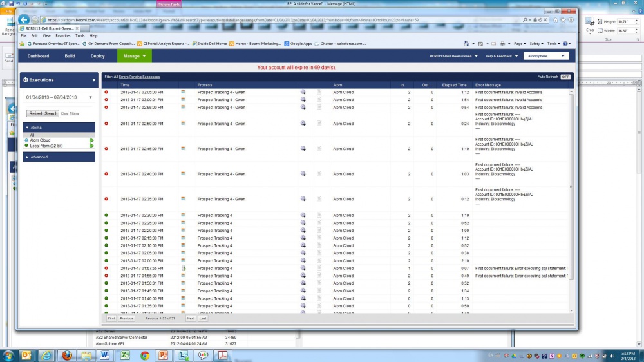Click the Executions gear icon

(x=26, y=80)
